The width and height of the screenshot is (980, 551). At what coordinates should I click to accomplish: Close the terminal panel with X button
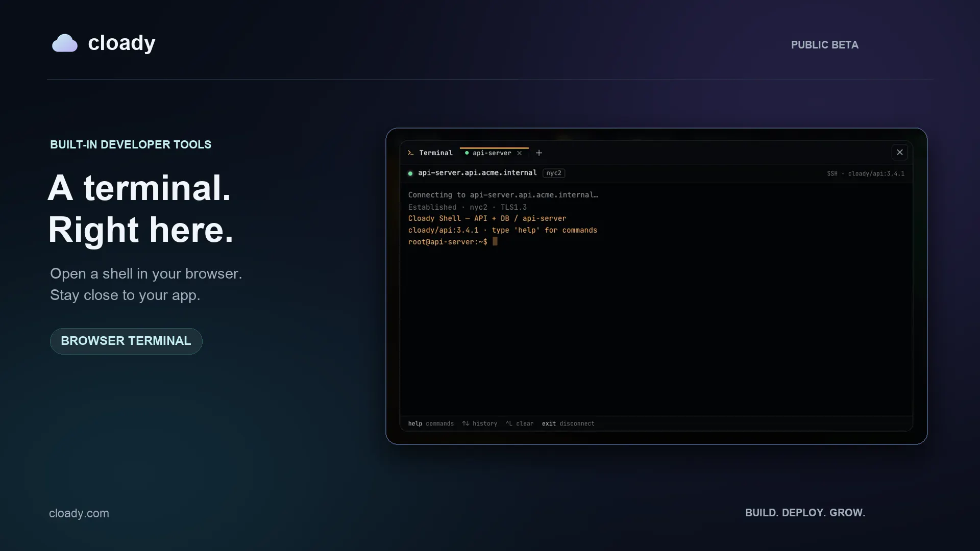[900, 153]
